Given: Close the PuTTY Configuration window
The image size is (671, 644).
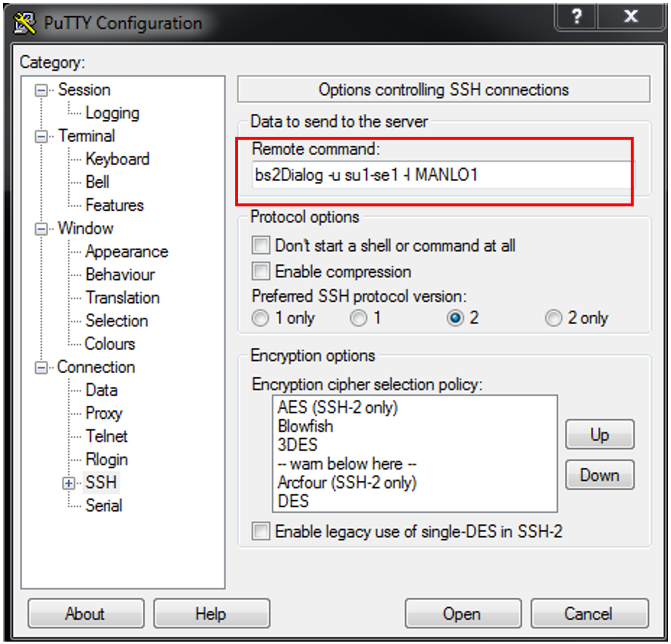Looking at the screenshot, I should [631, 17].
